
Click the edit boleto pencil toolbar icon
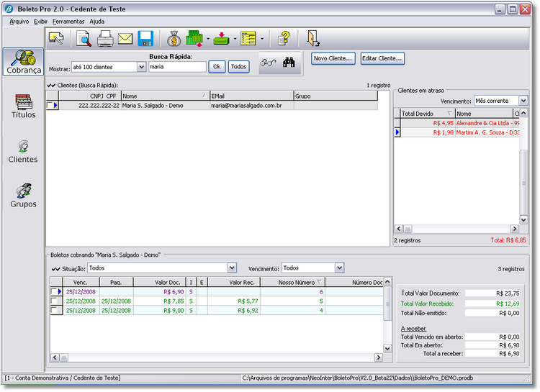point(56,39)
